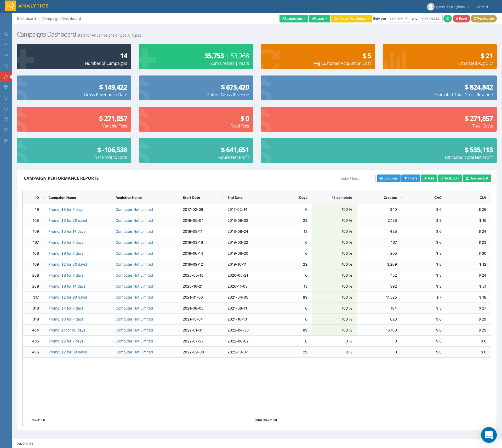This screenshot has width=502, height=448.
Task: Click the user avatar icon
Action: click(431, 7)
